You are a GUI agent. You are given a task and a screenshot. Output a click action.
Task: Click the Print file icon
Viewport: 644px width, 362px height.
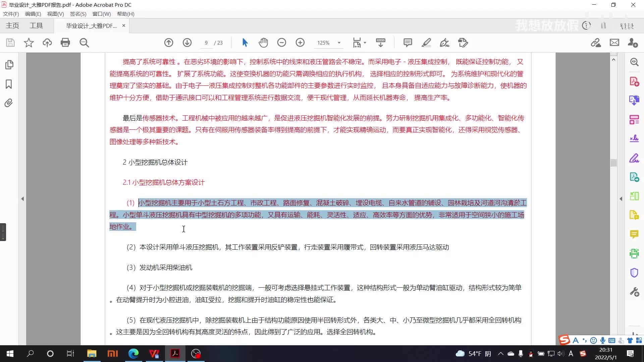[65, 43]
